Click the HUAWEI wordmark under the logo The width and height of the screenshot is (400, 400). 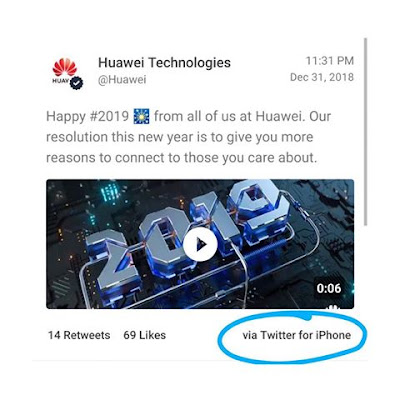tap(61, 80)
